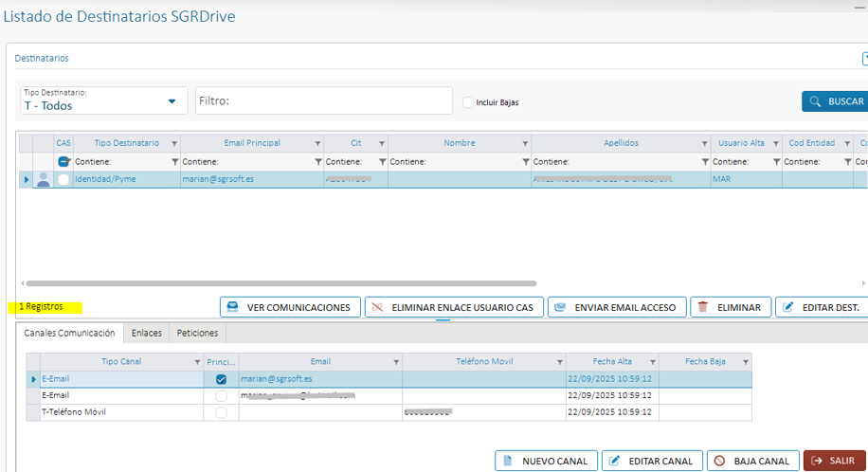The image size is (868, 472).
Task: Uncheck Principal checkbox for marian@sgrsoft.es channel
Action: [221, 379]
